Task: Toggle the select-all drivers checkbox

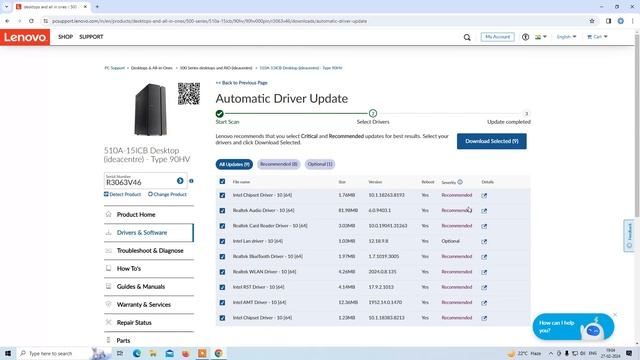Action: 222,182
